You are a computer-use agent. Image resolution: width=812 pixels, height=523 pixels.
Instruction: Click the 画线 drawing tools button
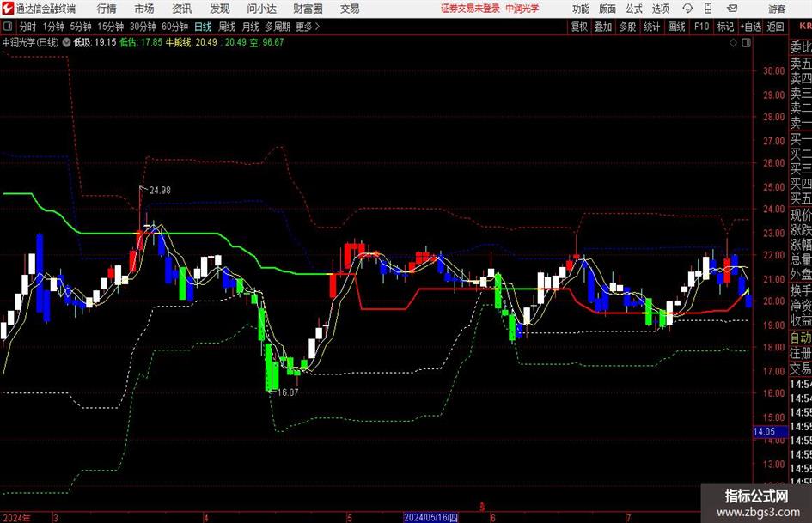(x=677, y=27)
